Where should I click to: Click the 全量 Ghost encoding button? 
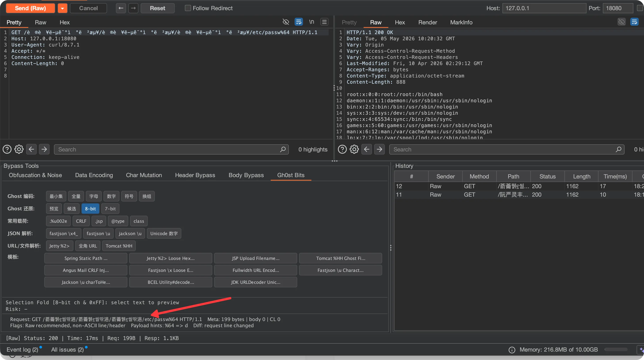(x=76, y=196)
